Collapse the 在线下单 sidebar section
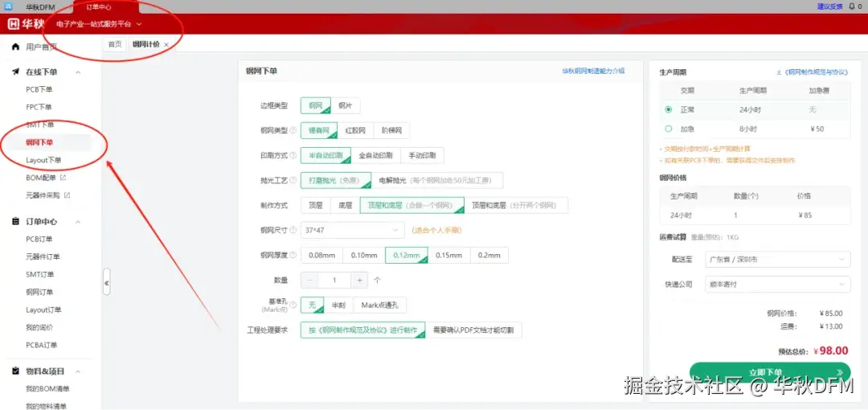The image size is (868, 410). tap(78, 72)
